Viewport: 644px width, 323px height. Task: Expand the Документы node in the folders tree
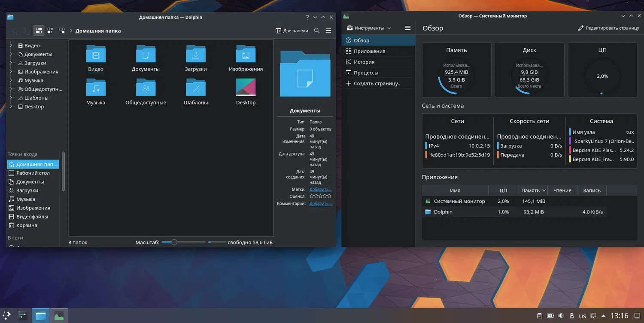12,54
